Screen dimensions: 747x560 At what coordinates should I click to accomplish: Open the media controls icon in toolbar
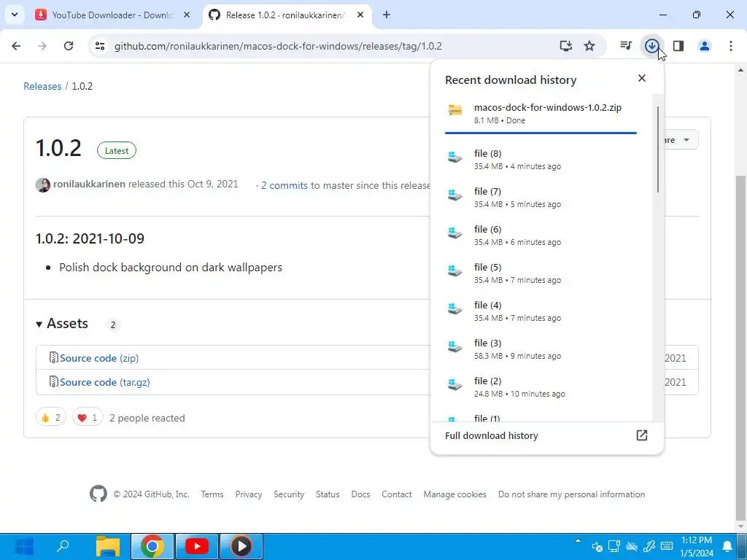625,46
